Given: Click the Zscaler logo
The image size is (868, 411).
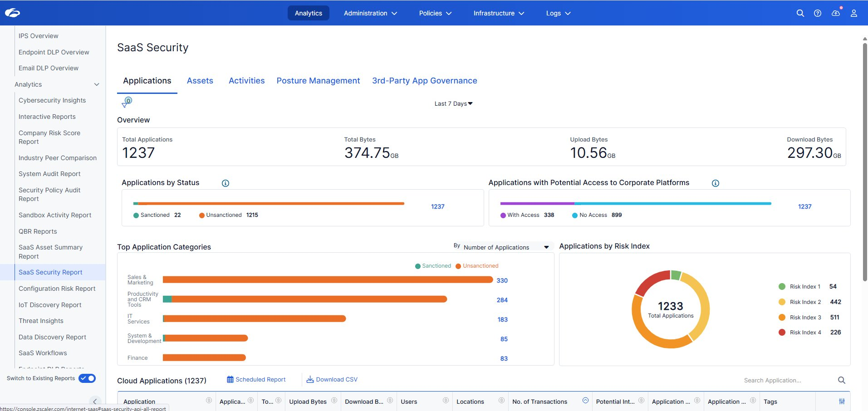Looking at the screenshot, I should coord(13,13).
